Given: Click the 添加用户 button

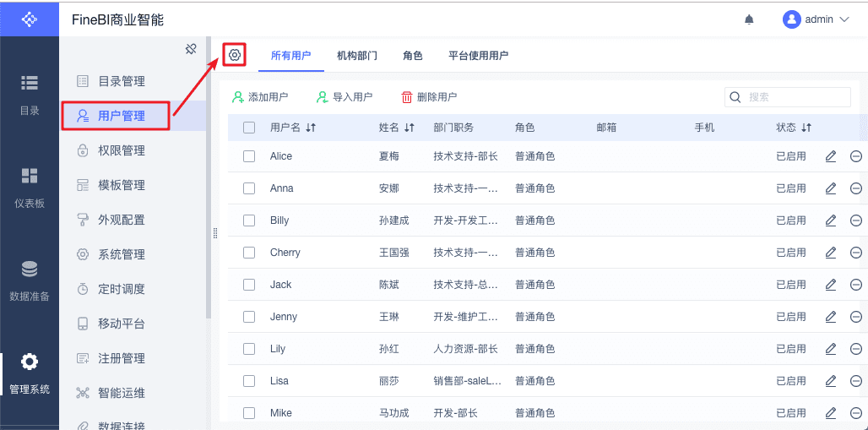Looking at the screenshot, I should click(260, 97).
